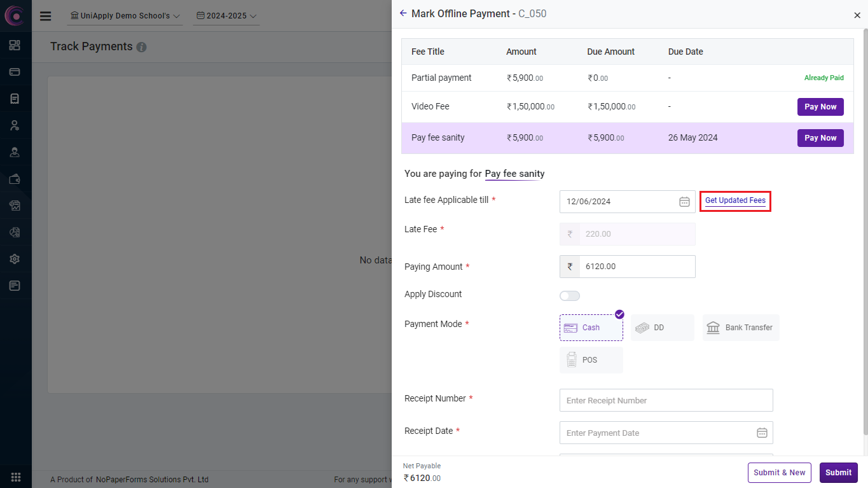Toggle the Apply Discount switch
Screen dimensions: 868x488
tap(570, 296)
